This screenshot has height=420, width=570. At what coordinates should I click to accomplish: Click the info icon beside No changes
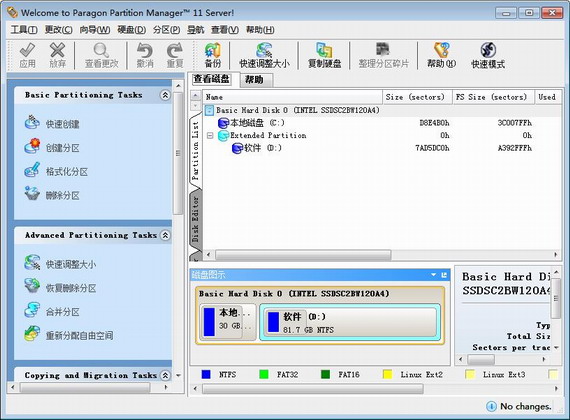tap(491, 406)
